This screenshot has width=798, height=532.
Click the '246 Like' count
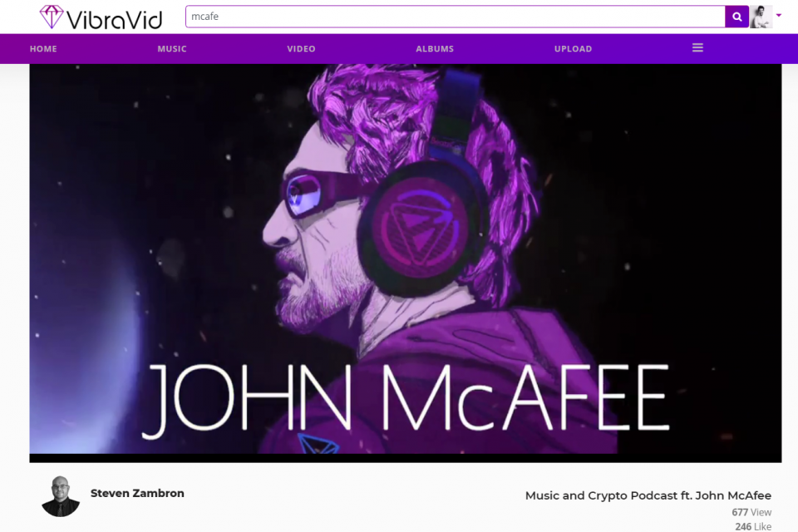coord(753,526)
